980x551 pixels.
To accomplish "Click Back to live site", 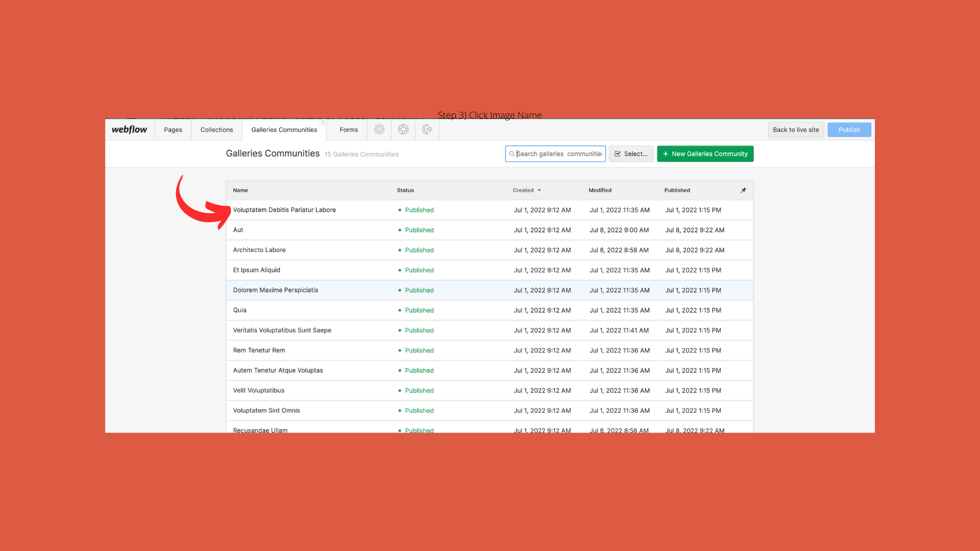I will (795, 130).
